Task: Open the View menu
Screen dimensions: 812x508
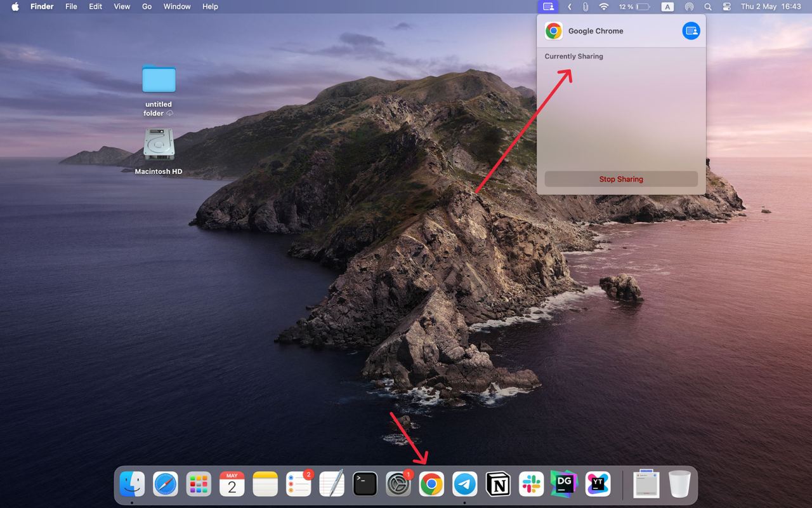Action: pyautogui.click(x=122, y=6)
